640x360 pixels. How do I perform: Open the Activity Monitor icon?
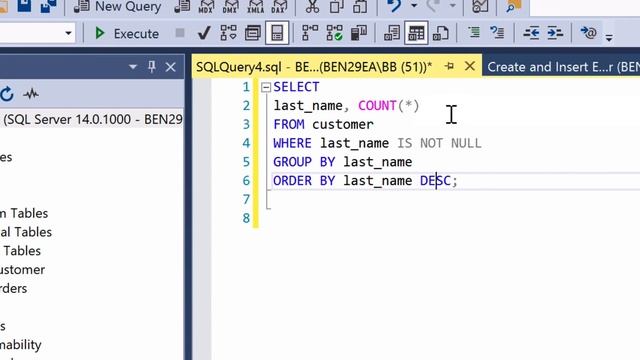point(480,6)
